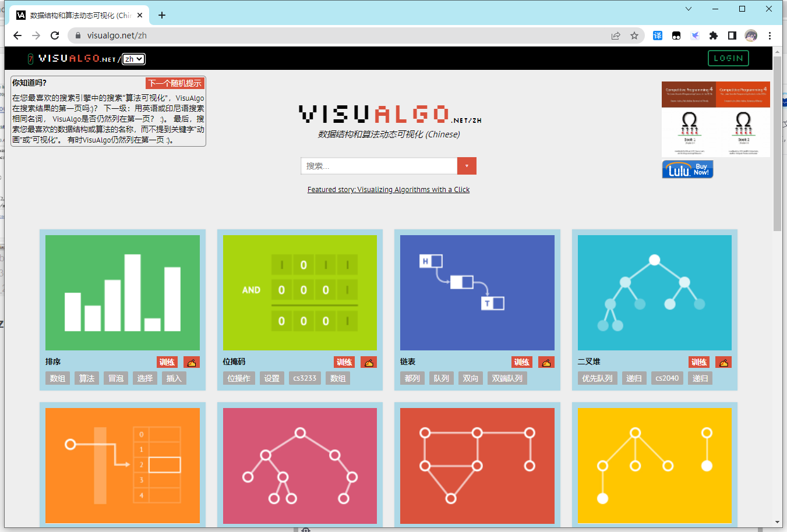Click the 插入 tag
The image size is (787, 532).
click(x=174, y=378)
